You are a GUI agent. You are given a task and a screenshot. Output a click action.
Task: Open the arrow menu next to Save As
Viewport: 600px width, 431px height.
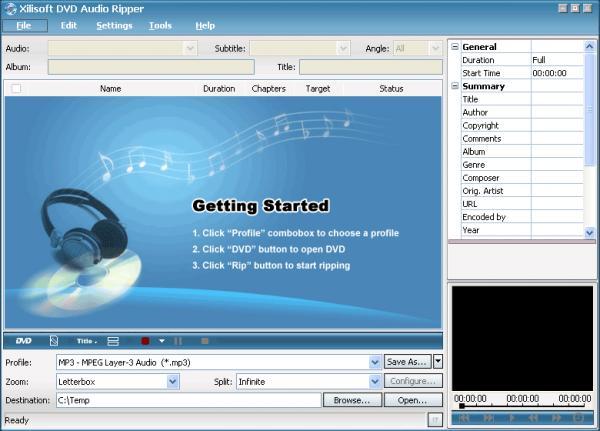[x=438, y=362]
